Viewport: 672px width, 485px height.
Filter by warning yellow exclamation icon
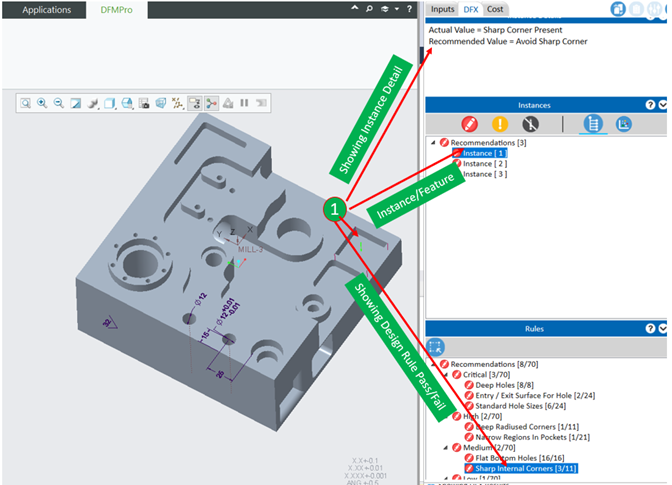pyautogui.click(x=500, y=124)
